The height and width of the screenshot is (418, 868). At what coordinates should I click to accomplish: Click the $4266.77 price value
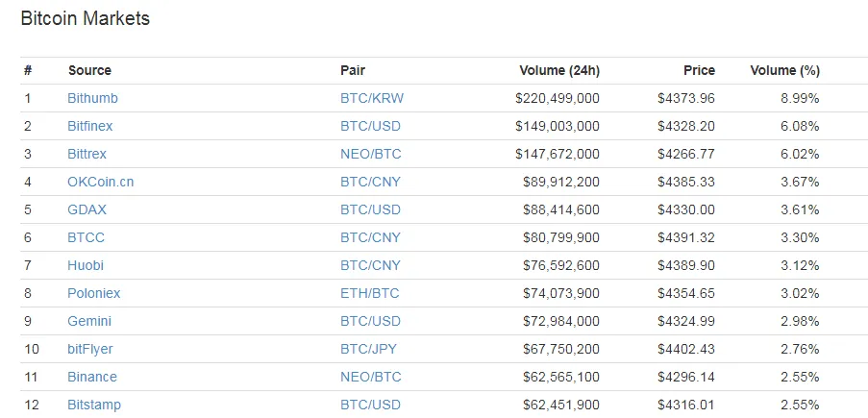click(x=686, y=154)
